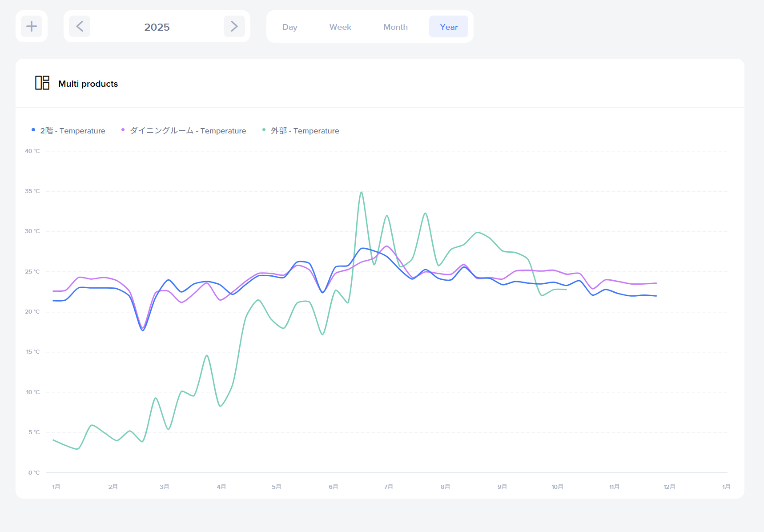Click the green dot for 外部 legend

click(264, 130)
